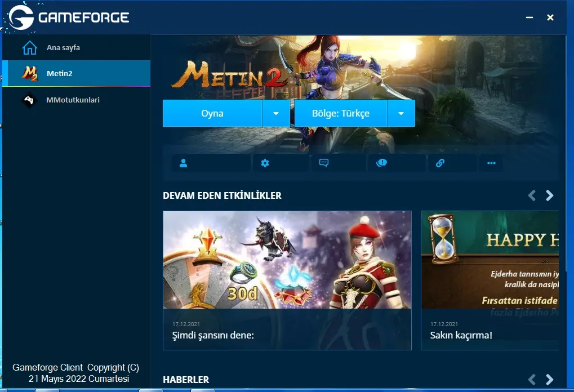
Task: Click the MMotutkunlari gamepad icon
Action: point(29,100)
